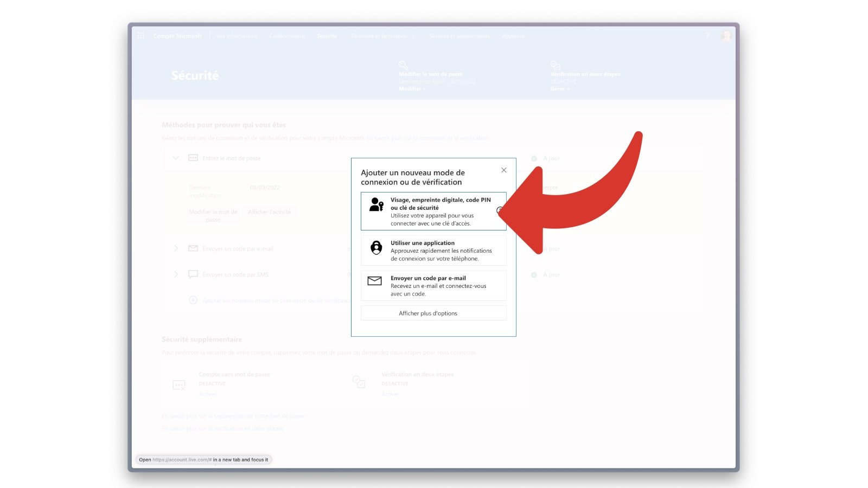Viewport: 868px width, 488px height.
Task: Open the user profile avatar icon
Action: [725, 36]
